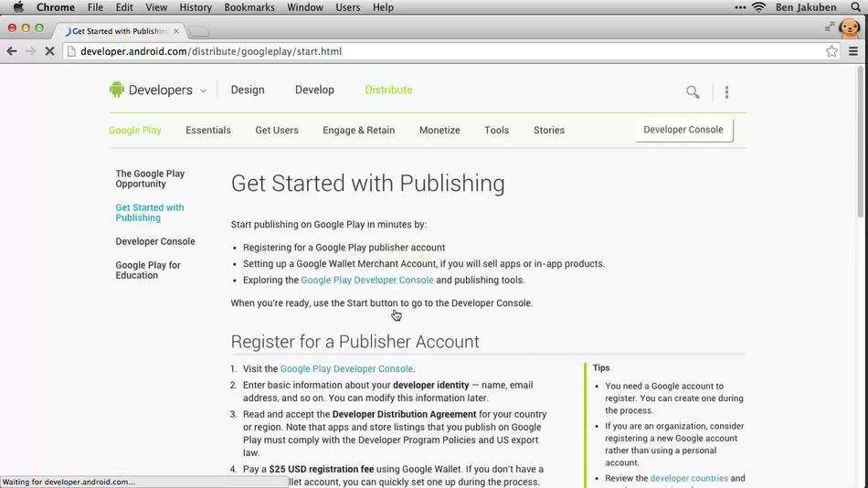This screenshot has width=868, height=488.
Task: Click the Android robot logo
Action: tap(116, 90)
